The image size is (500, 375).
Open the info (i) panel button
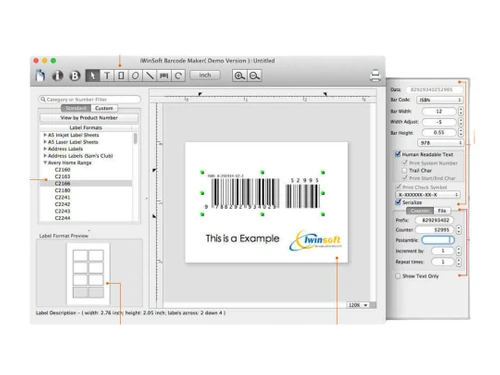(x=58, y=76)
